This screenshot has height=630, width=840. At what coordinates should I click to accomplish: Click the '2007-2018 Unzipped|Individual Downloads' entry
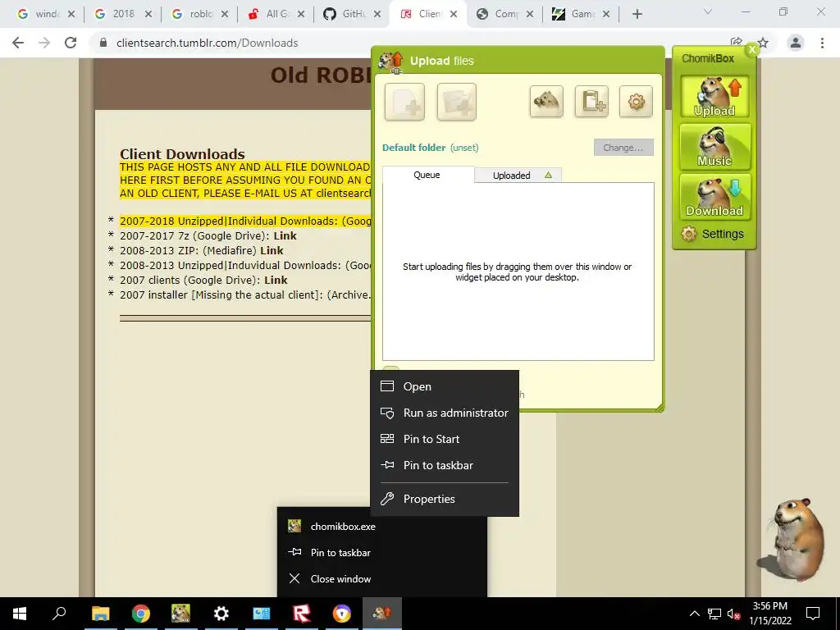245,221
